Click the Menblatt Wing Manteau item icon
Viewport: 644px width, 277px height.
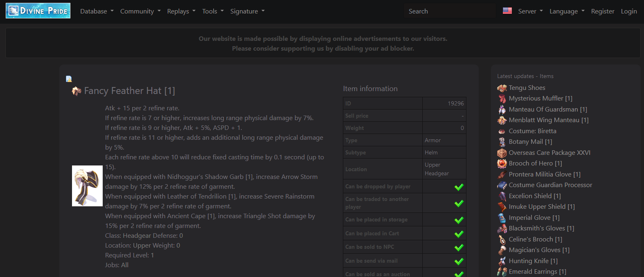(502, 120)
